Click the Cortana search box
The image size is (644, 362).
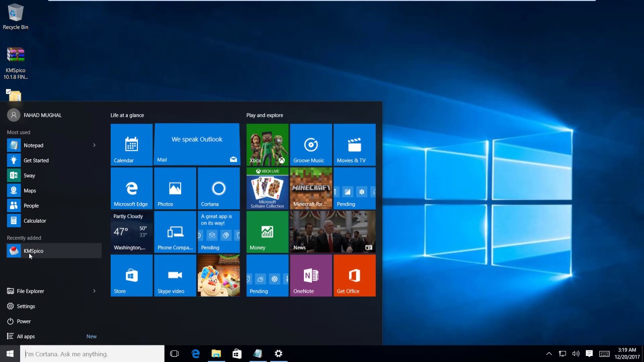[x=93, y=354]
